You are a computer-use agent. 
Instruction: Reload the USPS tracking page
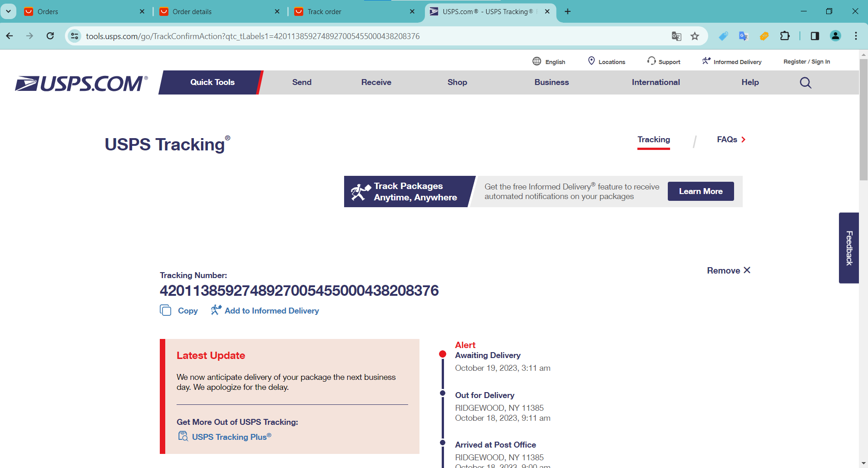50,36
